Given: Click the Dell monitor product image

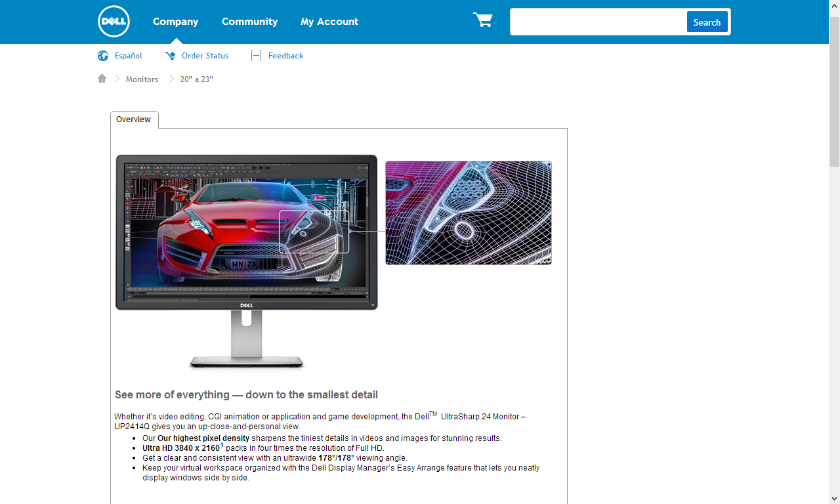Looking at the screenshot, I should pyautogui.click(x=246, y=262).
